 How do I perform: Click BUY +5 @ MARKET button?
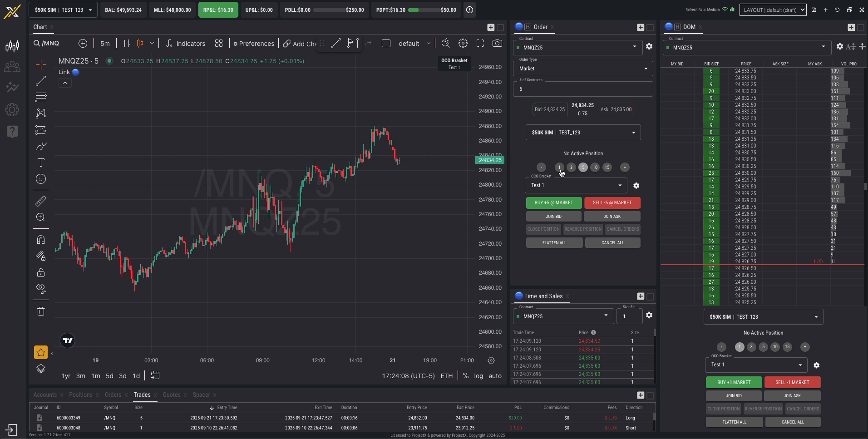point(553,203)
